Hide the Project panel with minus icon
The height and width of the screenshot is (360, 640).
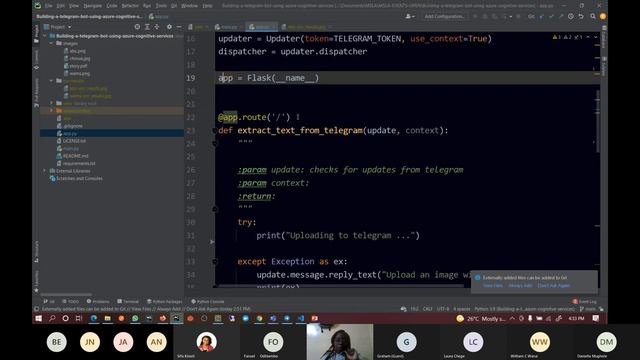point(179,27)
